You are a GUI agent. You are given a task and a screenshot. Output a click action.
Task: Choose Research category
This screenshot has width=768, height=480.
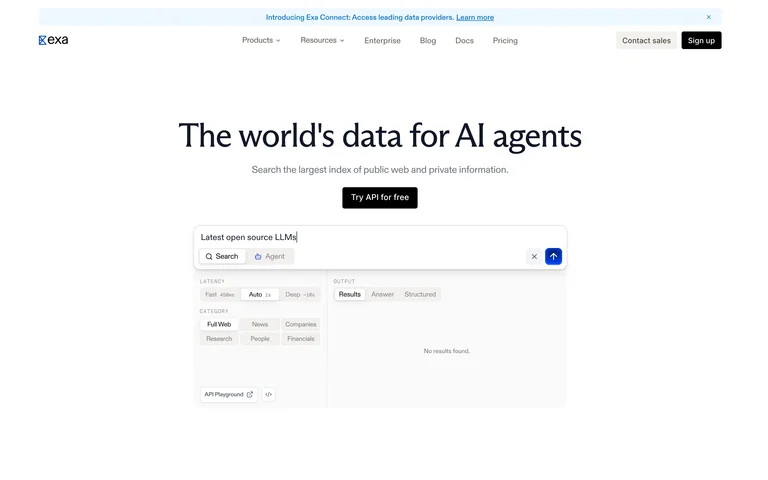pos(219,338)
